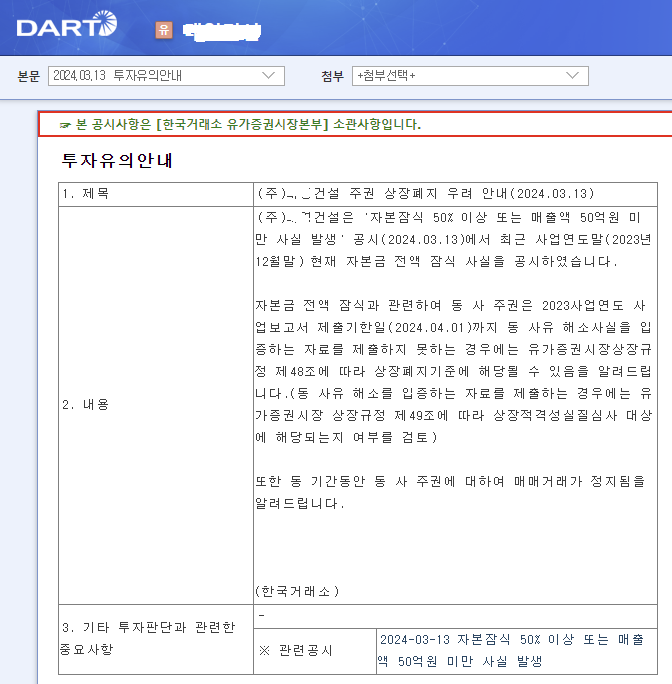The height and width of the screenshot is (684, 672).
Task: Click the '(한국거래소)' signature text
Action: click(297, 592)
